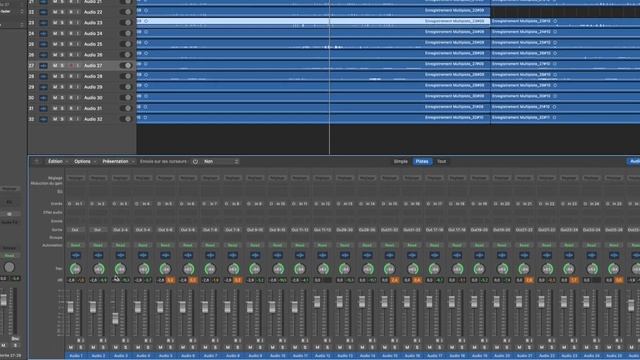Open the Options menu in the mixer
Image resolution: width=640 pixels, height=360 pixels.
(85, 162)
